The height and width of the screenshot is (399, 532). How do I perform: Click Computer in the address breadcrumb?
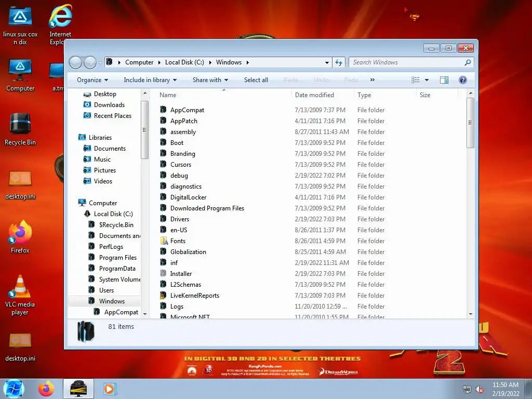coord(139,62)
